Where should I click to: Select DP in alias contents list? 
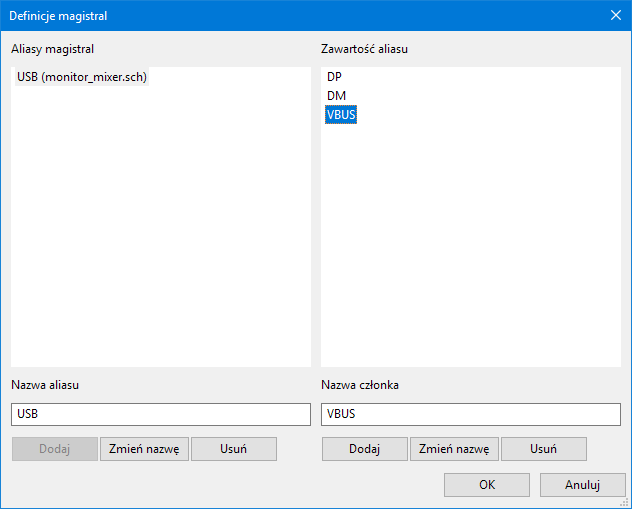[334, 77]
